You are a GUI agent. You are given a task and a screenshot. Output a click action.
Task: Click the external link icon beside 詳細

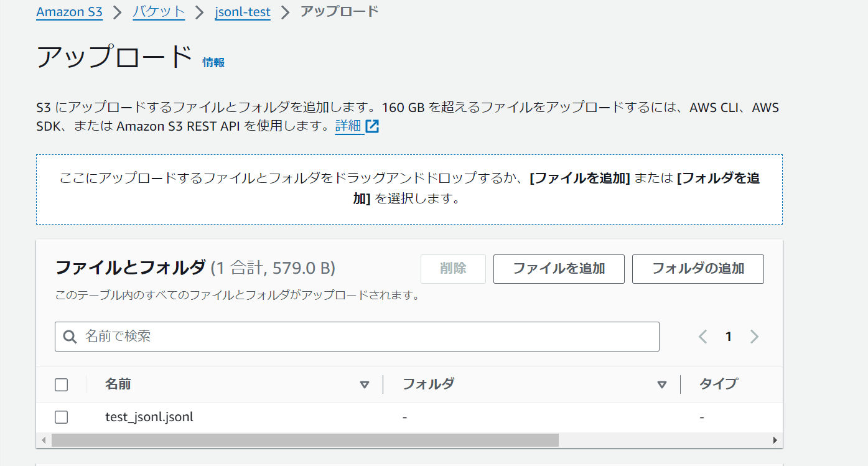click(373, 125)
